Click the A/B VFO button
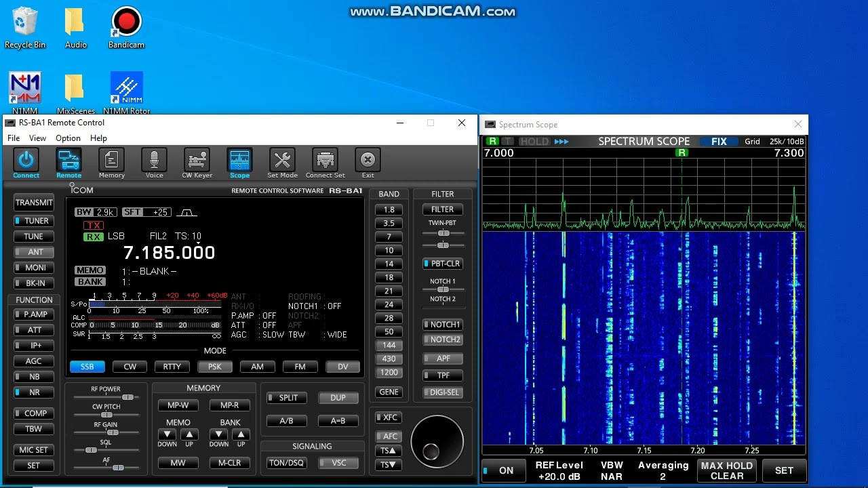Screen dimensions: 868x488 click(x=287, y=421)
